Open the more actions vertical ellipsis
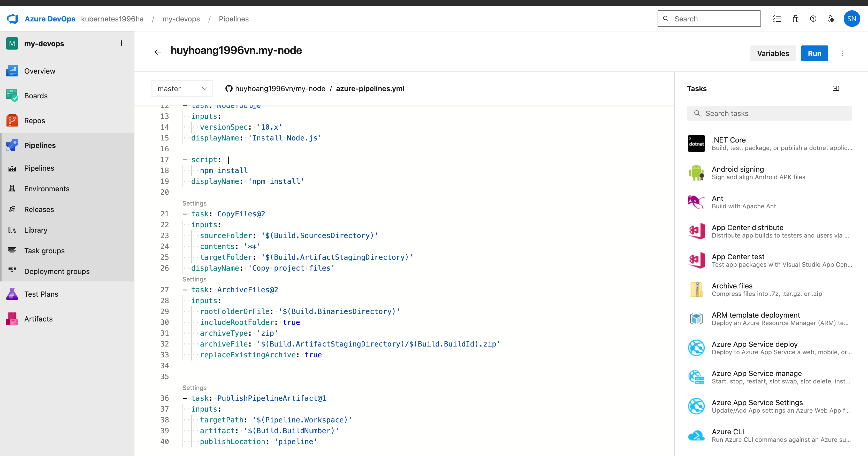Screen dimensions: 868x456 click(842, 53)
